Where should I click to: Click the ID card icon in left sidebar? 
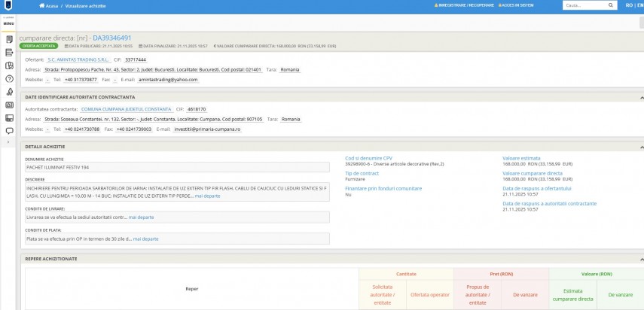coord(9,105)
